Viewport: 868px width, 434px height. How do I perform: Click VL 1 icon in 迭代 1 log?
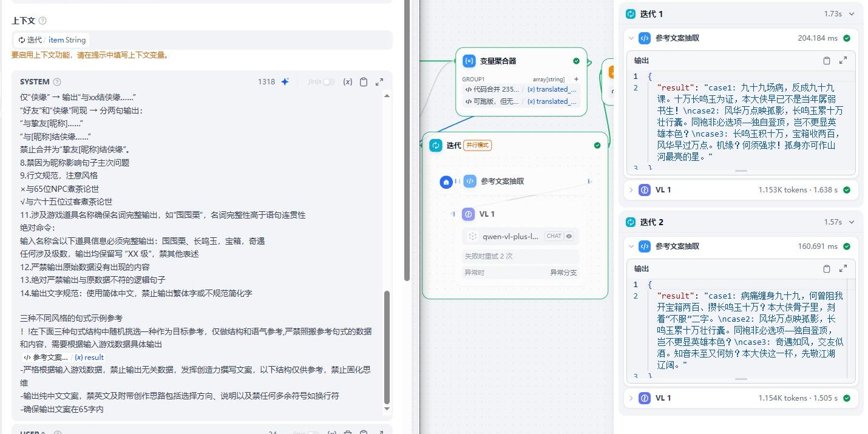coord(645,189)
